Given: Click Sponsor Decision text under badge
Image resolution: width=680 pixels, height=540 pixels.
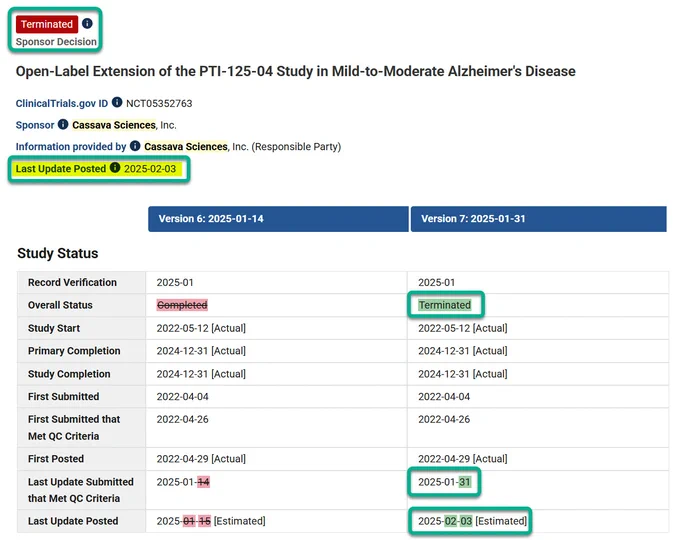Looking at the screenshot, I should click(56, 42).
